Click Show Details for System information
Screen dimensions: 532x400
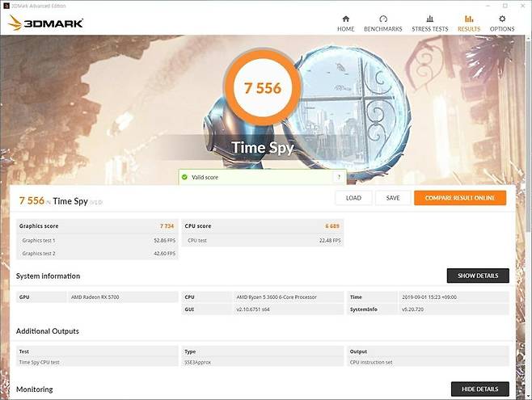pos(478,276)
